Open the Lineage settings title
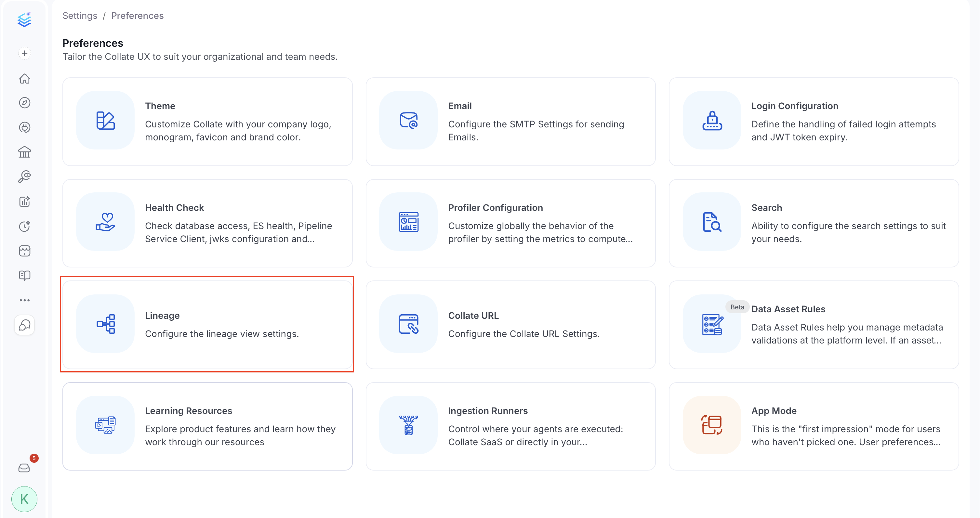Image resolution: width=980 pixels, height=518 pixels. coord(162,316)
